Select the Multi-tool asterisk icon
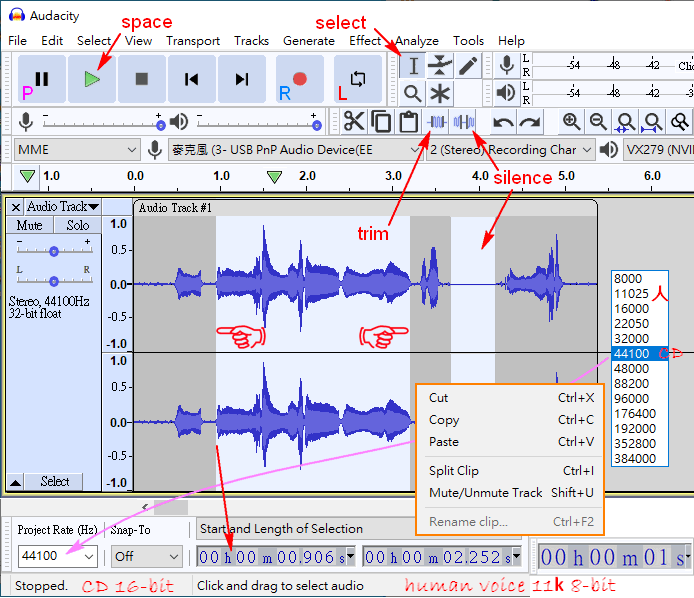 pyautogui.click(x=440, y=94)
